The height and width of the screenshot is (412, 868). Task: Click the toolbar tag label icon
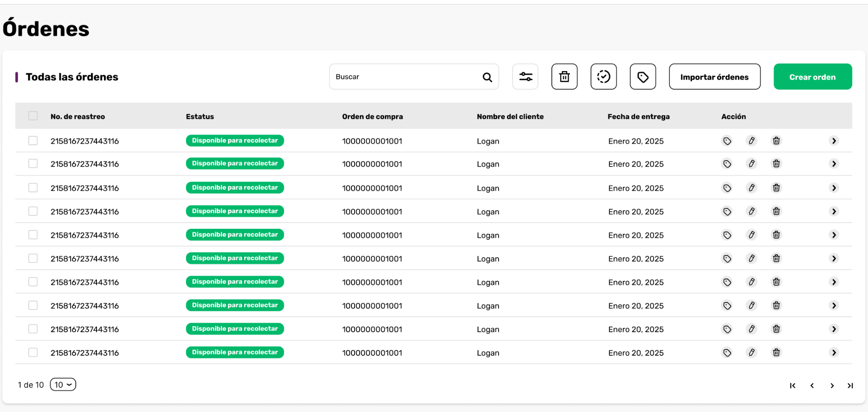click(x=643, y=77)
